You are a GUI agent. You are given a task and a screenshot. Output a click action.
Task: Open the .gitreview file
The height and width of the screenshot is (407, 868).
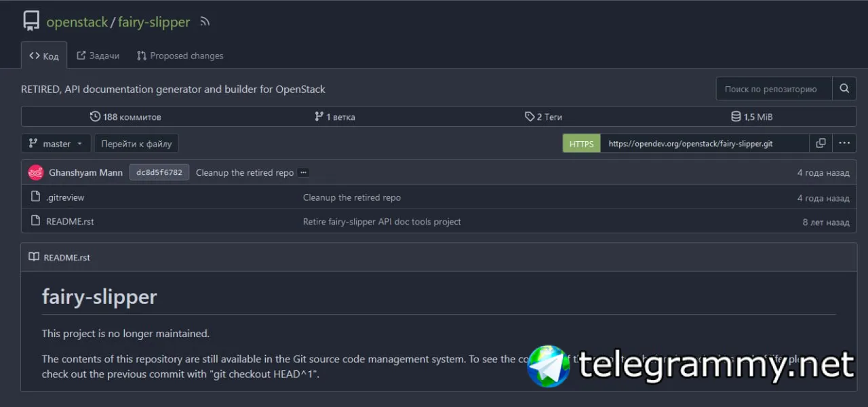pyautogui.click(x=65, y=197)
